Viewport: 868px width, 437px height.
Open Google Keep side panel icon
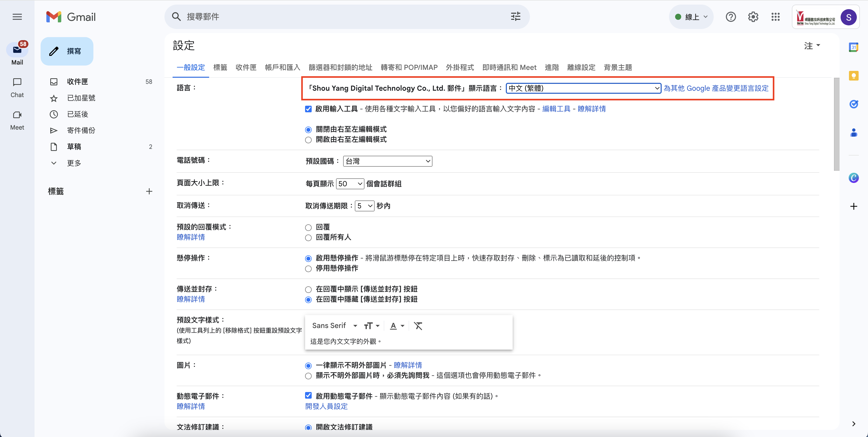pyautogui.click(x=853, y=76)
